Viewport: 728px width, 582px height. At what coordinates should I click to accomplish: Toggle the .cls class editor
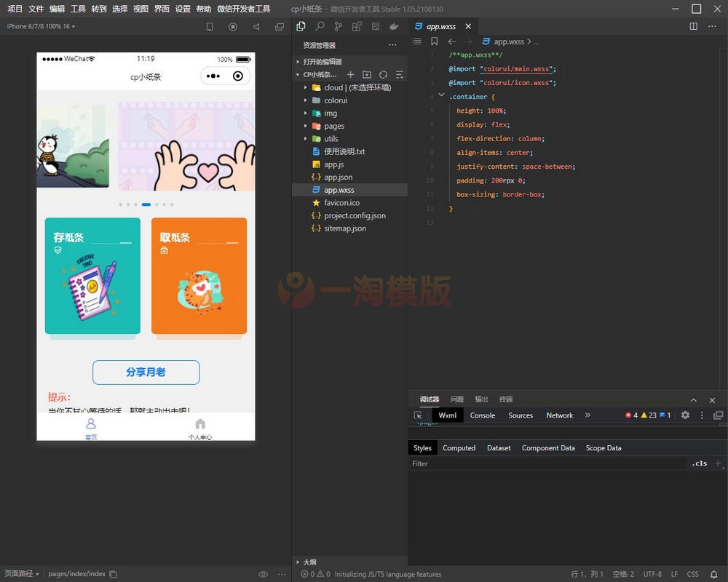[x=700, y=463]
